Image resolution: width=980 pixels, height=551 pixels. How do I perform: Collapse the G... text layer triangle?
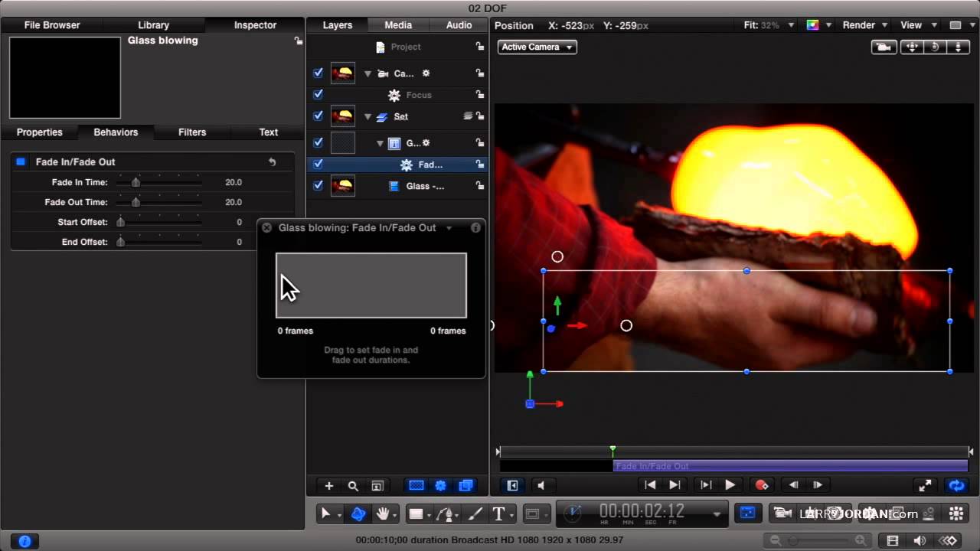pyautogui.click(x=380, y=143)
